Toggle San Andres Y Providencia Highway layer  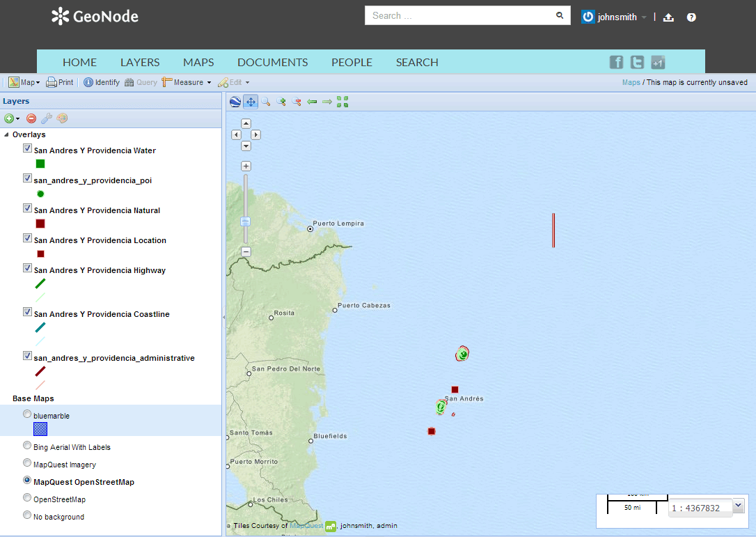[x=27, y=267]
